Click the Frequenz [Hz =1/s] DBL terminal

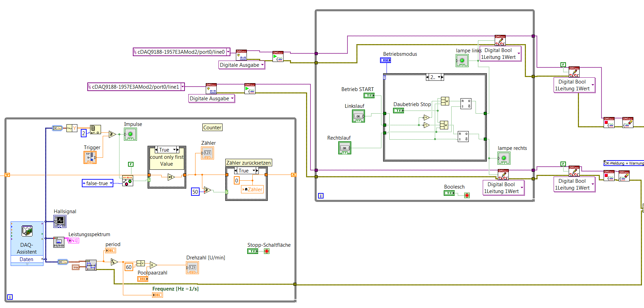(x=157, y=295)
